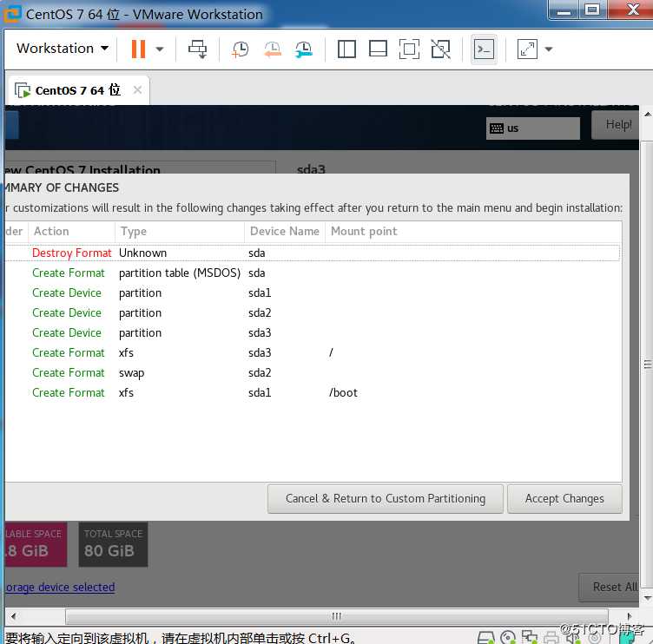Open the Workstation menu
Viewport: 653px width, 644px height.
(63, 49)
